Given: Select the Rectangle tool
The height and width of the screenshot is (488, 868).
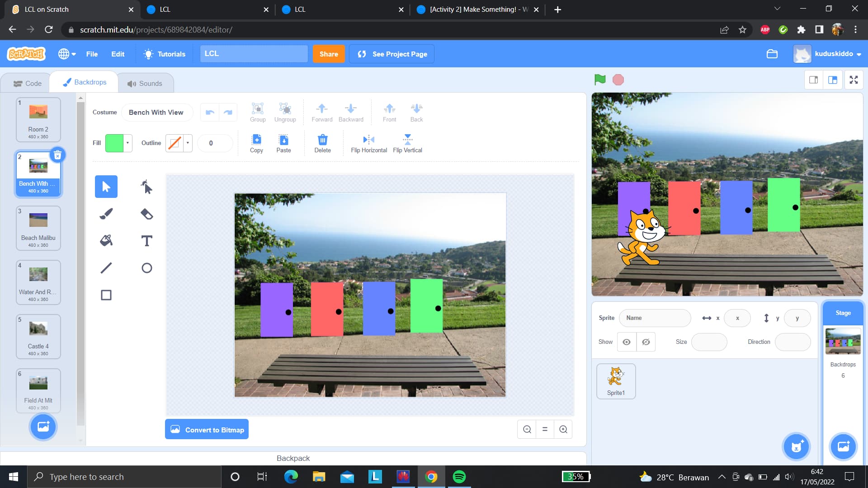Looking at the screenshot, I should tap(106, 295).
